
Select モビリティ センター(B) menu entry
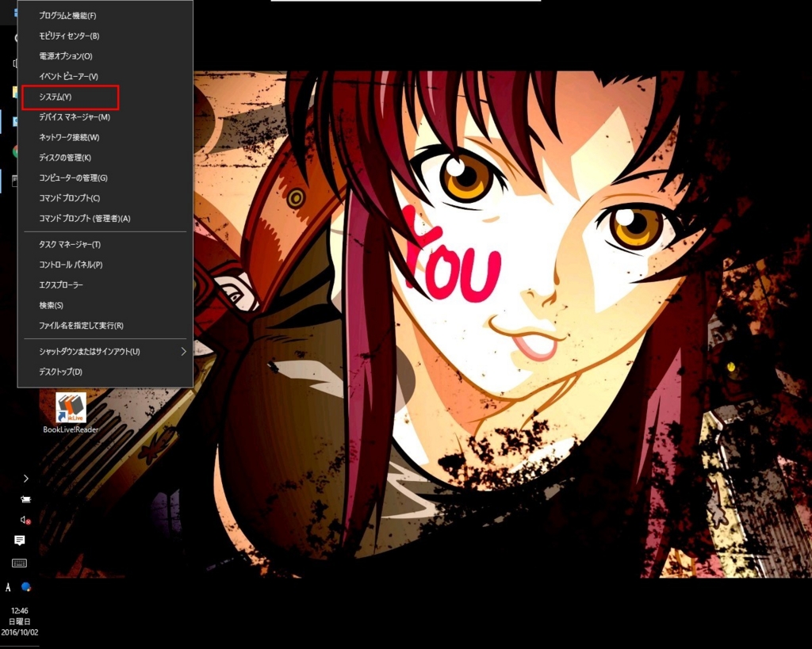[105, 36]
